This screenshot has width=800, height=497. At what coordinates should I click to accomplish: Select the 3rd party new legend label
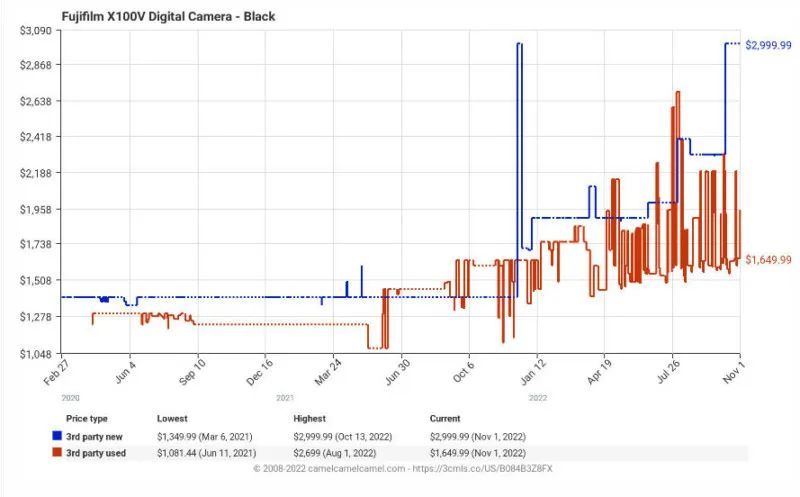pos(94,437)
